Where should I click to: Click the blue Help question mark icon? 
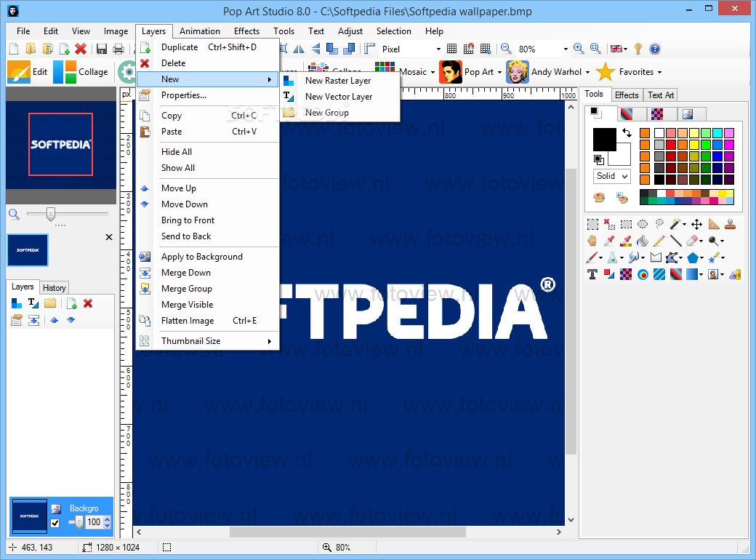tap(654, 49)
